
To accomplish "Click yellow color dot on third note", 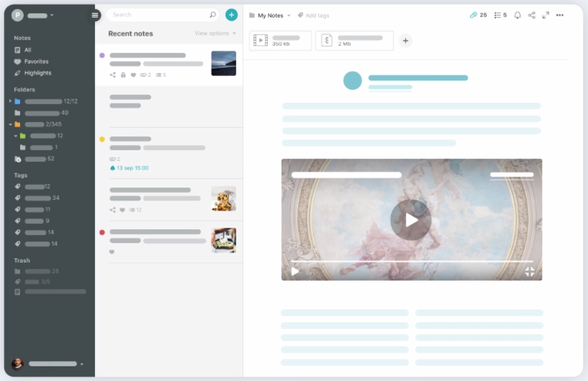I will [102, 139].
